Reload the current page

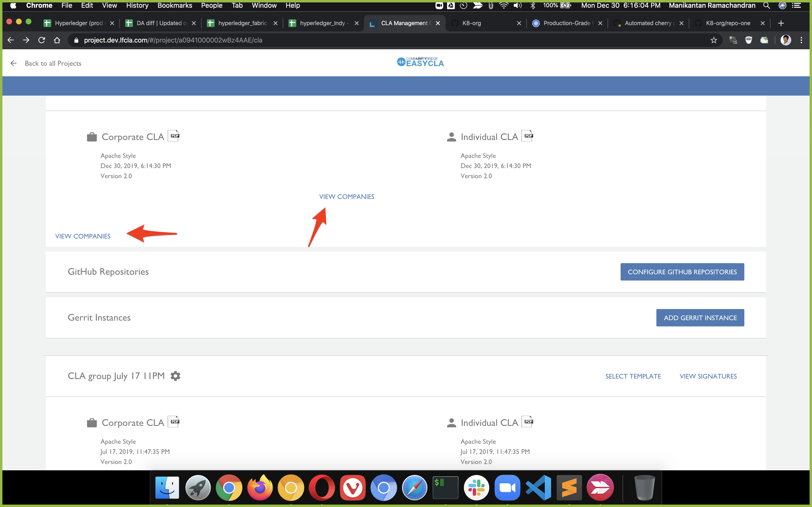(42, 40)
